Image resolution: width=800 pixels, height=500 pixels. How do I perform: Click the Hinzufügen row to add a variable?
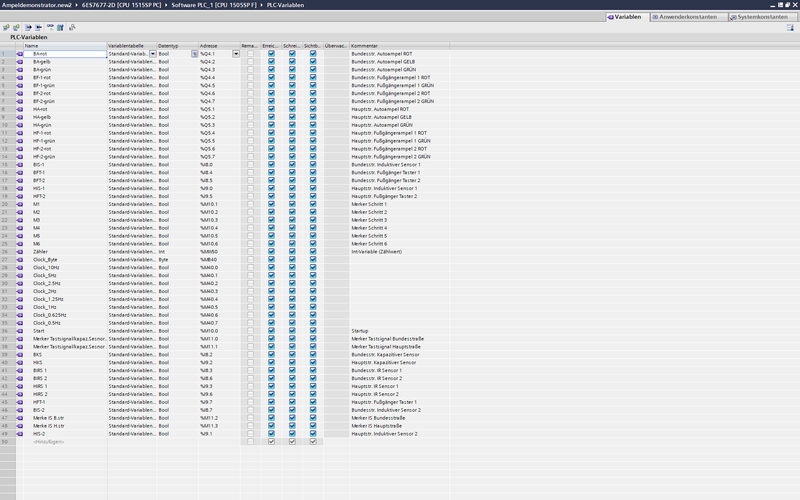(x=50, y=442)
